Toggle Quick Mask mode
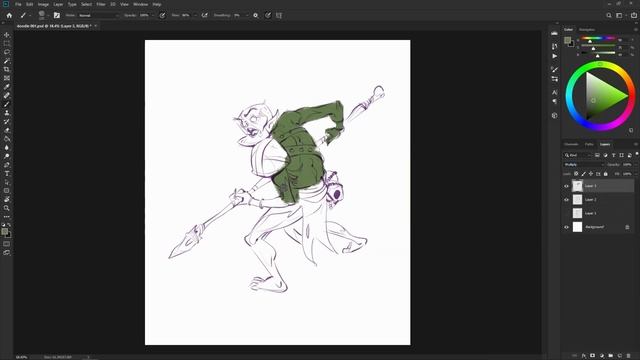Screen dimensions: 640x360 [x=7, y=244]
